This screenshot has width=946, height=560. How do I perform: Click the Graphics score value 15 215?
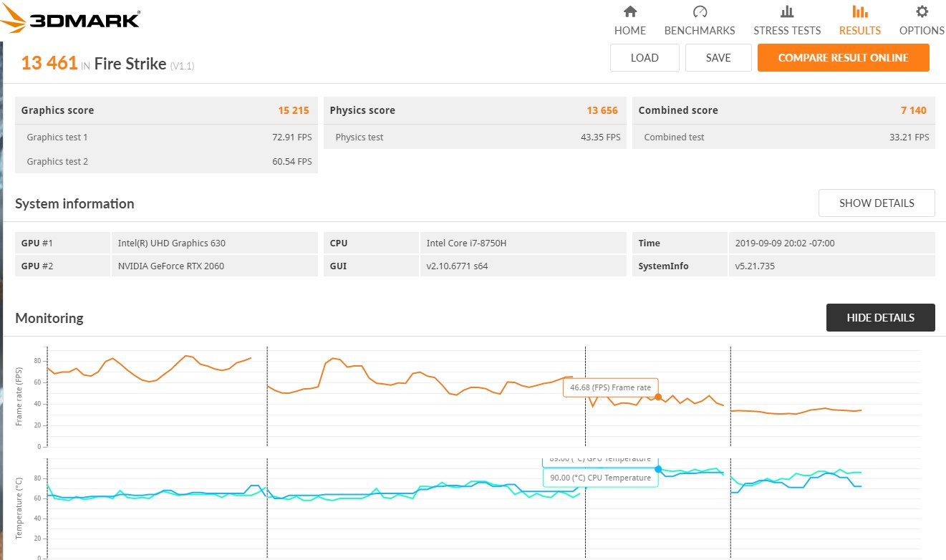(x=294, y=110)
